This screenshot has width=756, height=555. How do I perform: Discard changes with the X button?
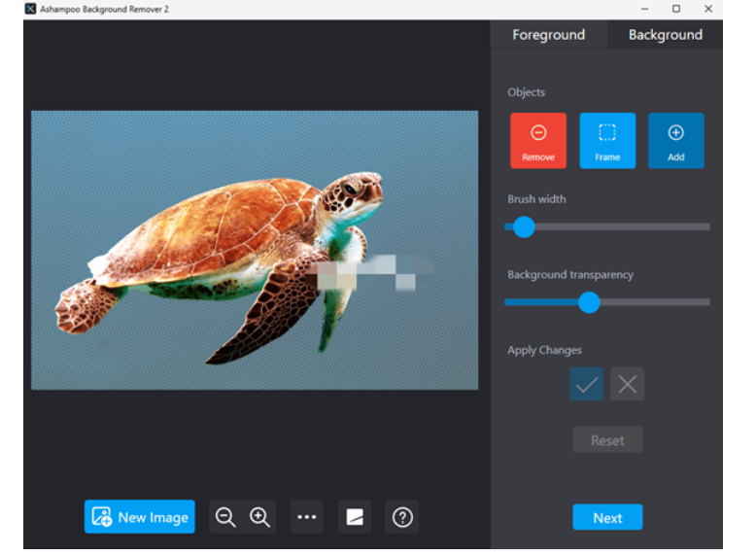(627, 384)
